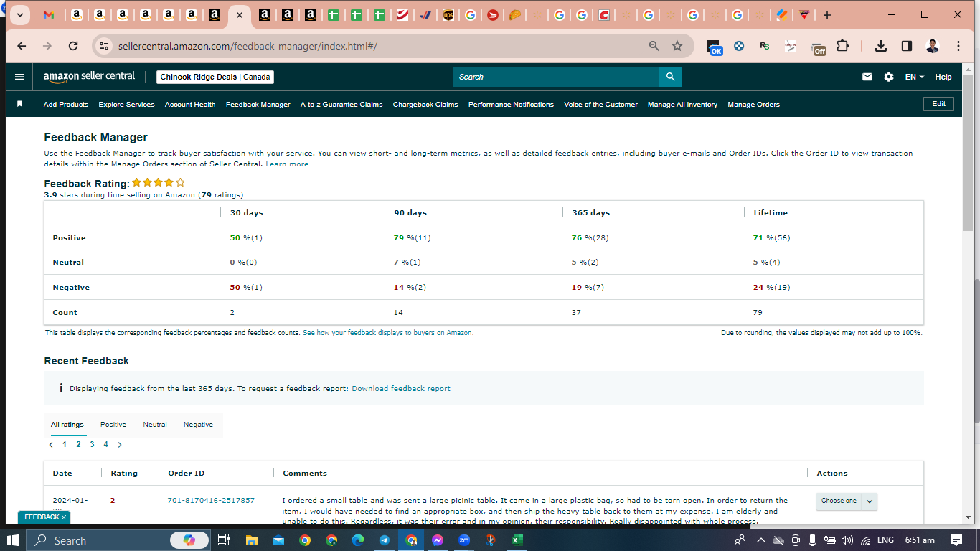Click the Chrome address bar URL
This screenshot has width=980, height=551.
pyautogui.click(x=248, y=46)
